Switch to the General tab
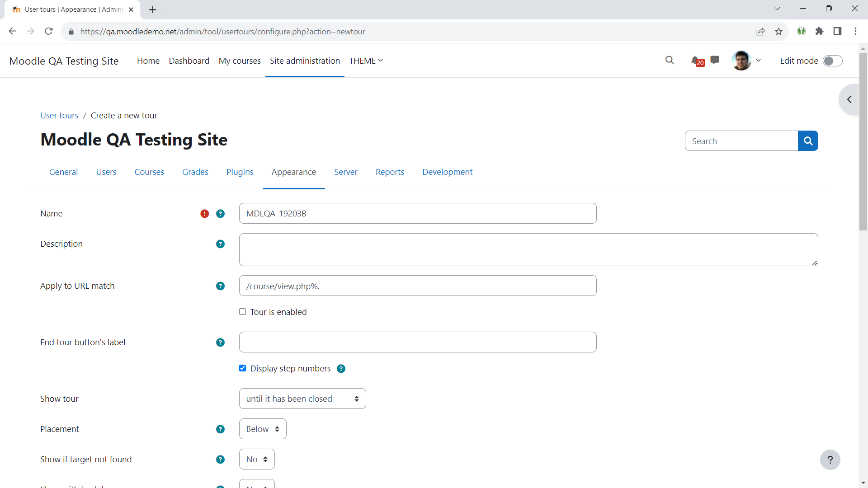 pos(63,172)
